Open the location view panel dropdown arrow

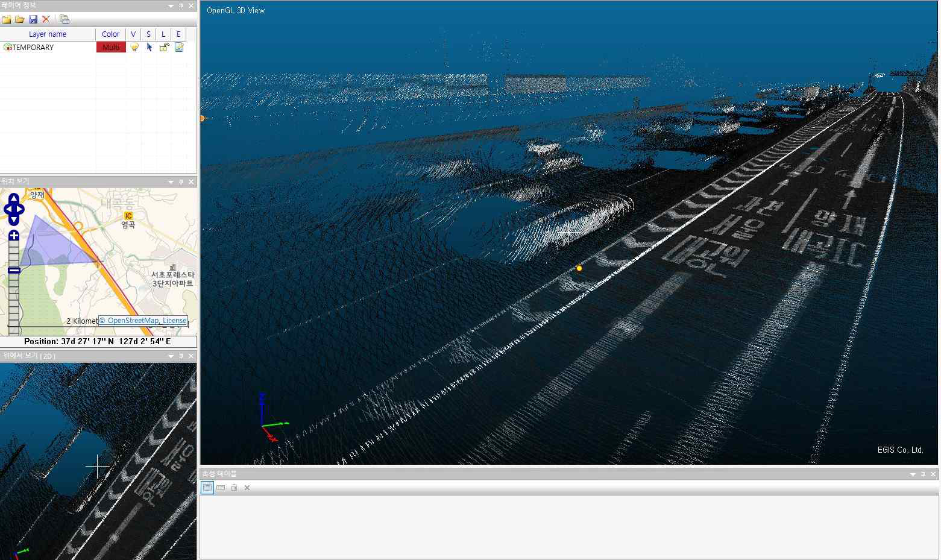(x=171, y=182)
